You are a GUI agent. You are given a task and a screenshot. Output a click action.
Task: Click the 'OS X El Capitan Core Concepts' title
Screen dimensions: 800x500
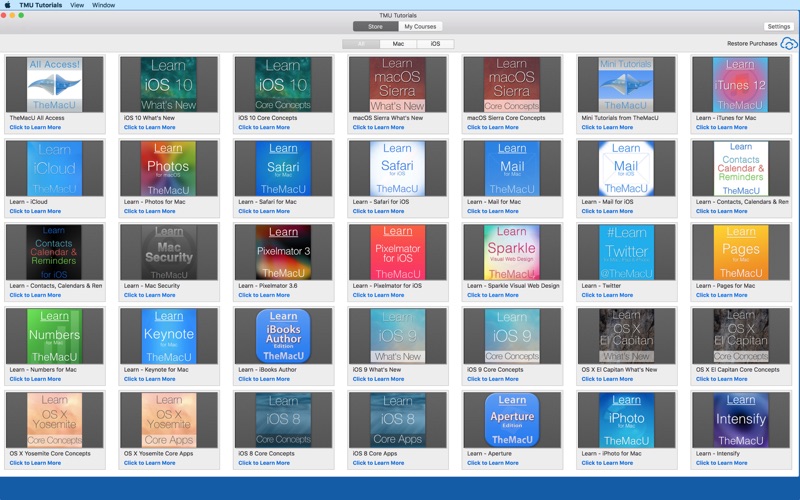point(738,370)
